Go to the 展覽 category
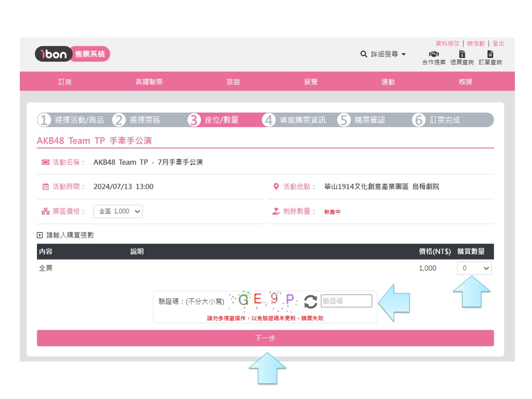The image size is (532, 399). (x=311, y=82)
